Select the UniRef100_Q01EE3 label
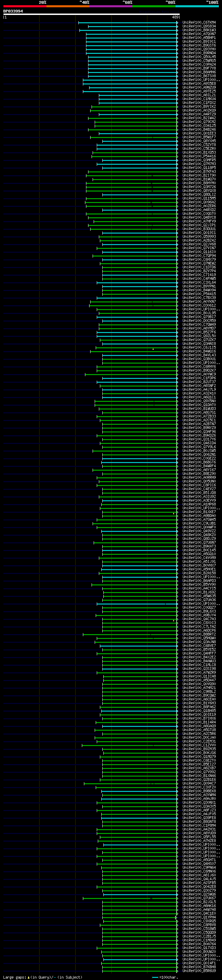The width and height of the screenshot is (222, 980). 199,133
